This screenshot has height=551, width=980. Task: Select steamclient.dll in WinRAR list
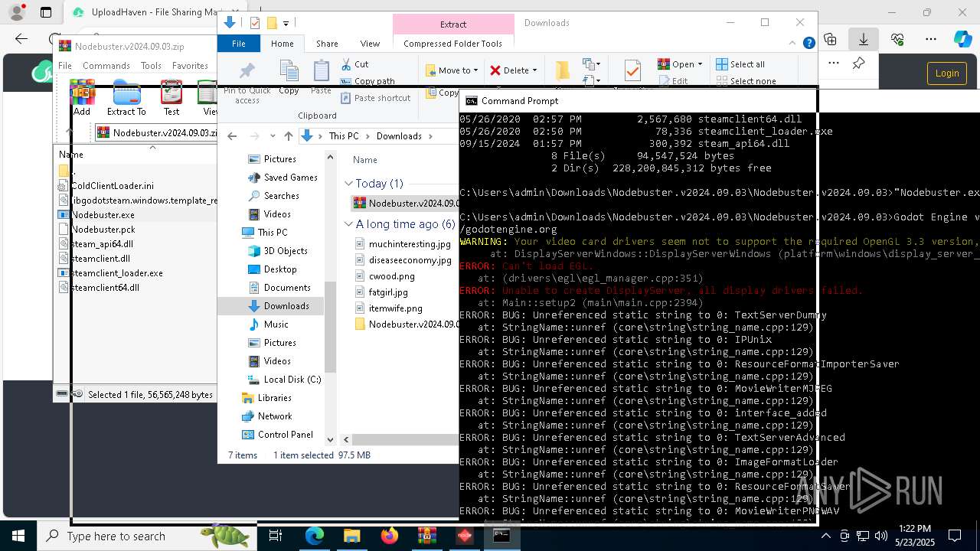point(100,259)
